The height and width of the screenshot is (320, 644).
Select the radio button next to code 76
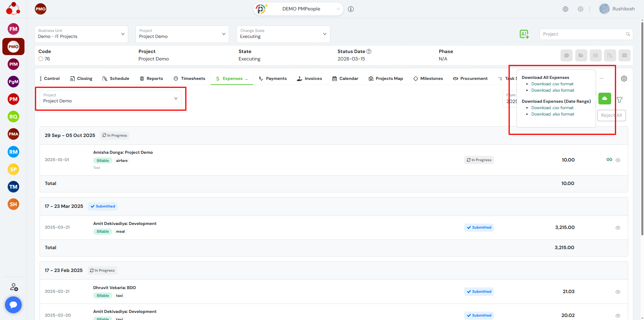pos(41,59)
